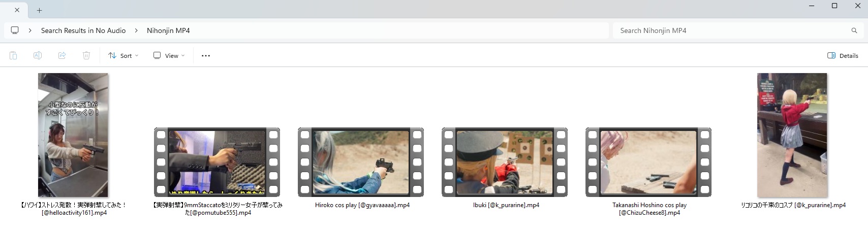Expand chevron before Nihonjin MP4 breadcrumb
Image resolution: width=868 pixels, height=231 pixels.
136,30
